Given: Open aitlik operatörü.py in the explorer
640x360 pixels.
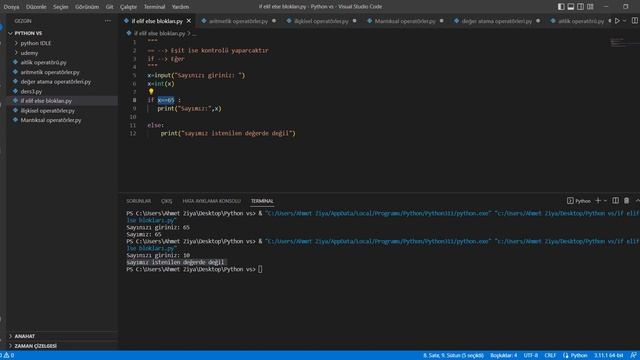Looking at the screenshot, I should pos(61,62).
